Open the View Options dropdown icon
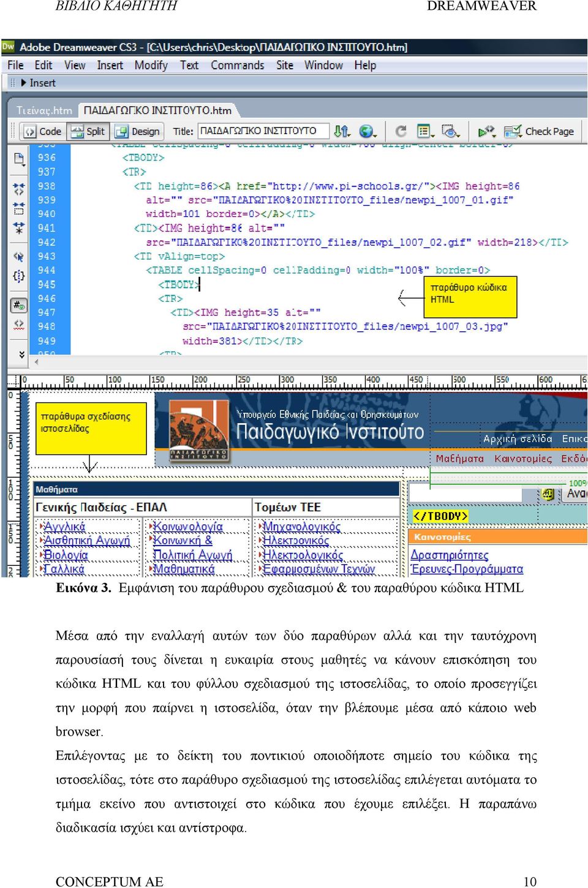The height and width of the screenshot is (888, 588). 425,131
